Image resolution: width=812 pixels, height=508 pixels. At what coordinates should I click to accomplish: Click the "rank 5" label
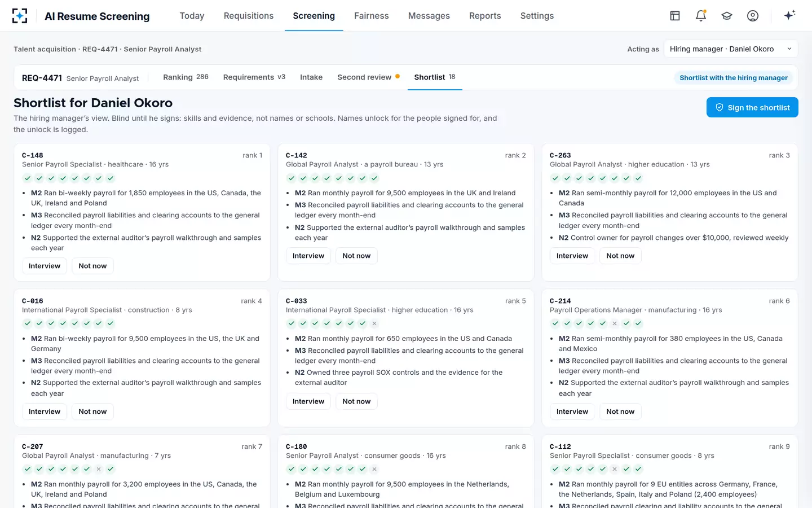515,301
